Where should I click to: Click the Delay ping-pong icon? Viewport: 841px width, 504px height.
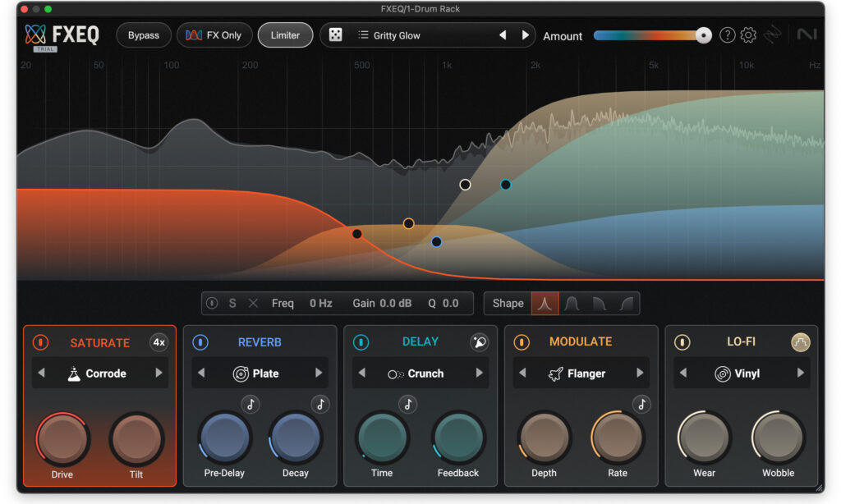pos(479,342)
